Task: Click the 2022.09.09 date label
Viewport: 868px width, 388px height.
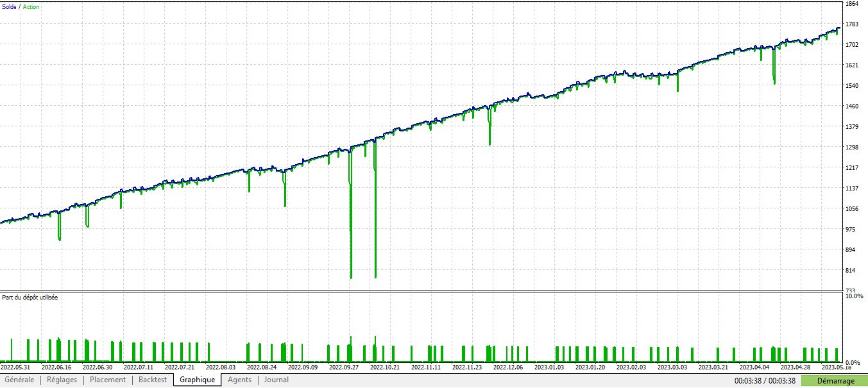Action: pyautogui.click(x=302, y=368)
